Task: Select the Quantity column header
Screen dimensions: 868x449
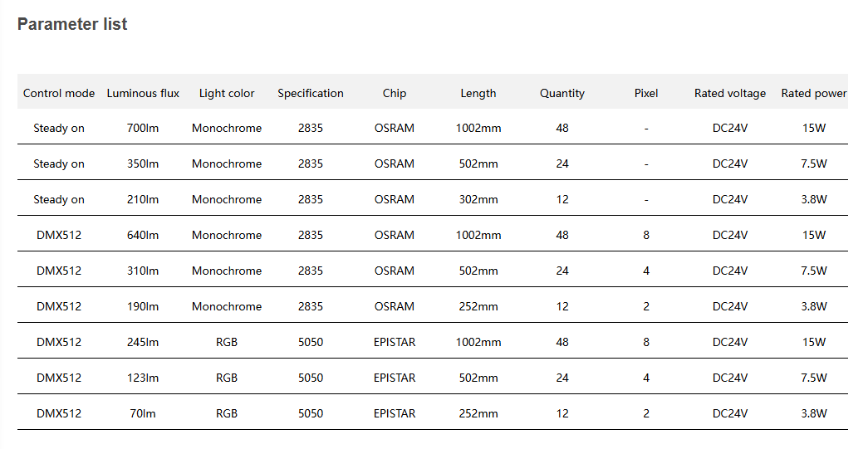Action: (562, 93)
